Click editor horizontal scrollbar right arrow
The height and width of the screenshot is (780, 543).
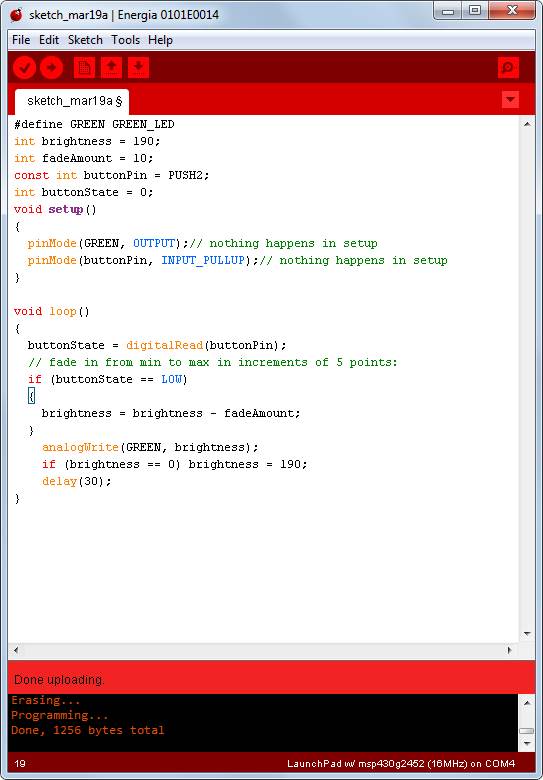[509, 650]
